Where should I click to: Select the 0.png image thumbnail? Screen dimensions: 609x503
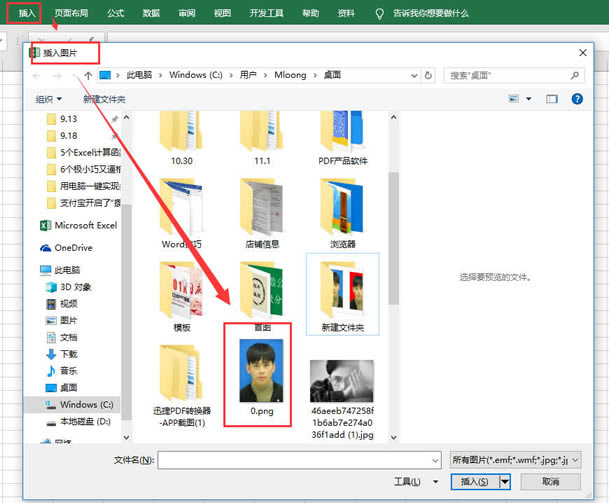(x=258, y=372)
